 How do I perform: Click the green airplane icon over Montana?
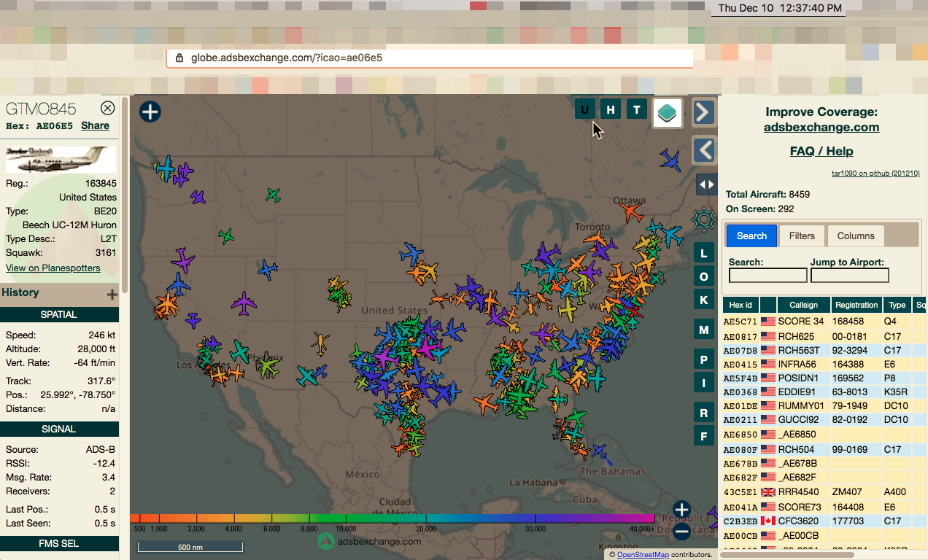[273, 195]
